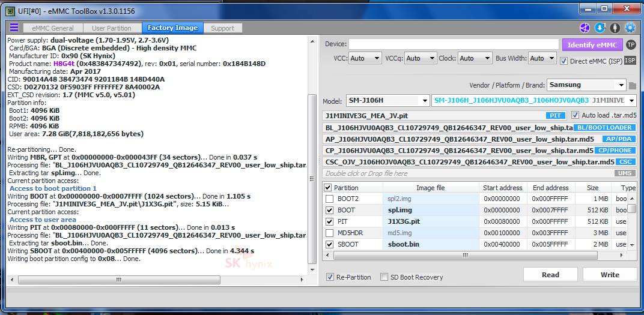This screenshot has width=644, height=315.
Task: Switch to eMMC General tab
Action: point(53,28)
